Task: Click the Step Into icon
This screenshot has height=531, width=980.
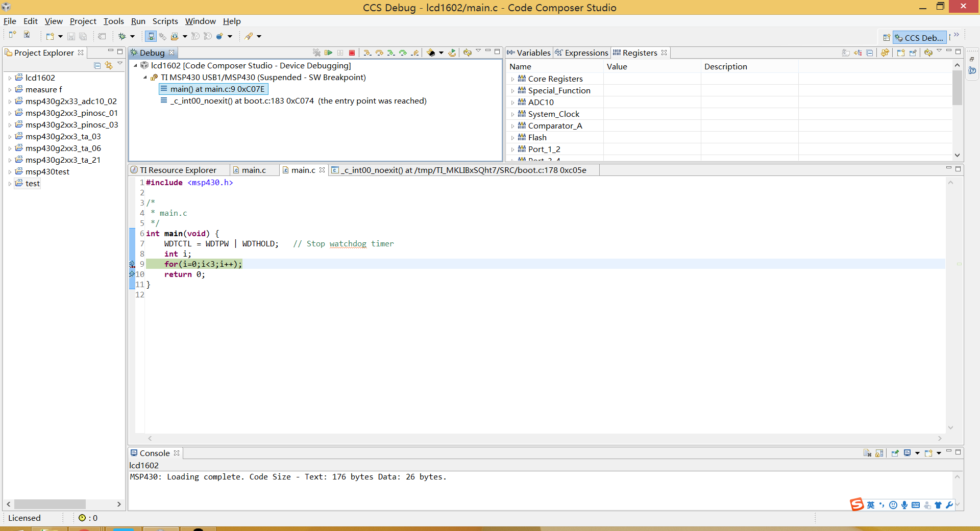Action: tap(367, 53)
